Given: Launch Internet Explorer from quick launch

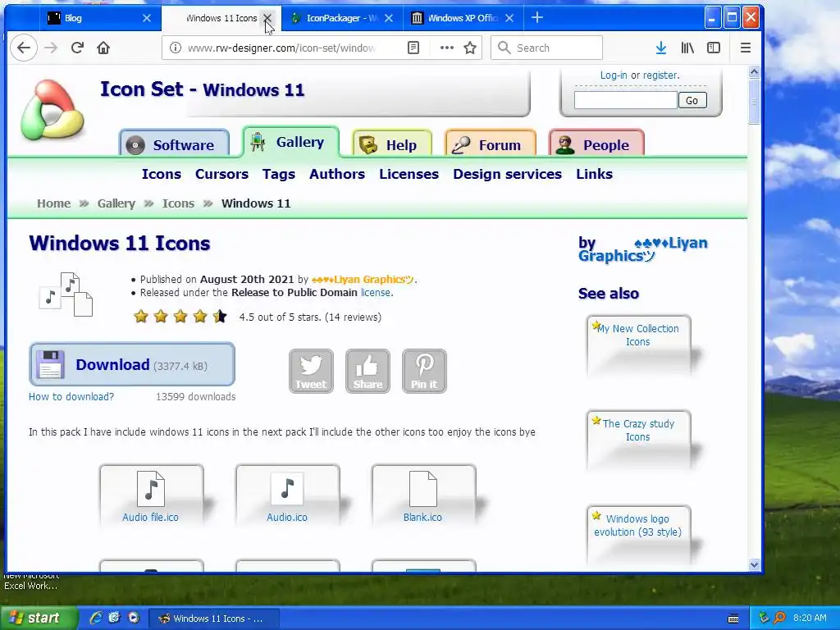Looking at the screenshot, I should pos(95,618).
